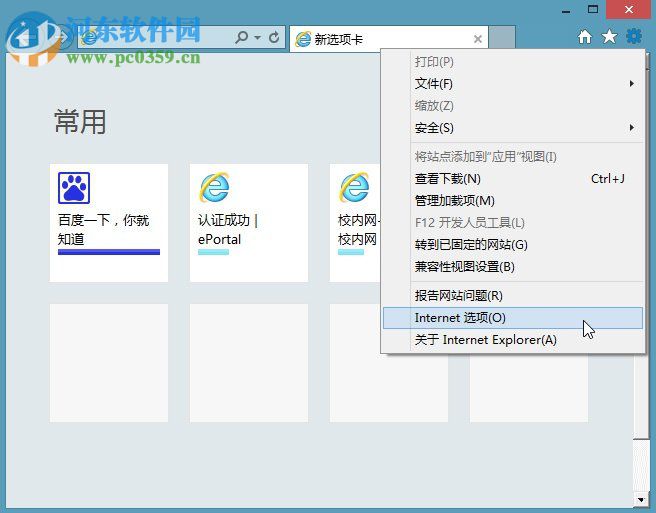Viewport: 656px width, 513px height.
Task: Click the Tools gear icon
Action: point(634,36)
